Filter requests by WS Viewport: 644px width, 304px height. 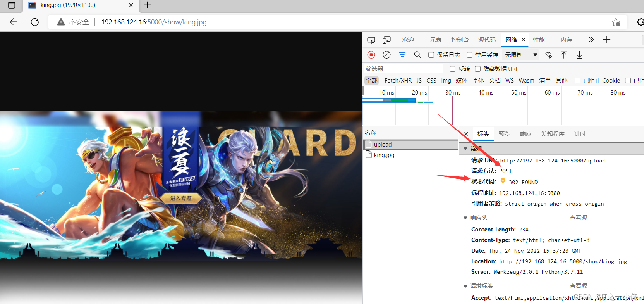(510, 81)
